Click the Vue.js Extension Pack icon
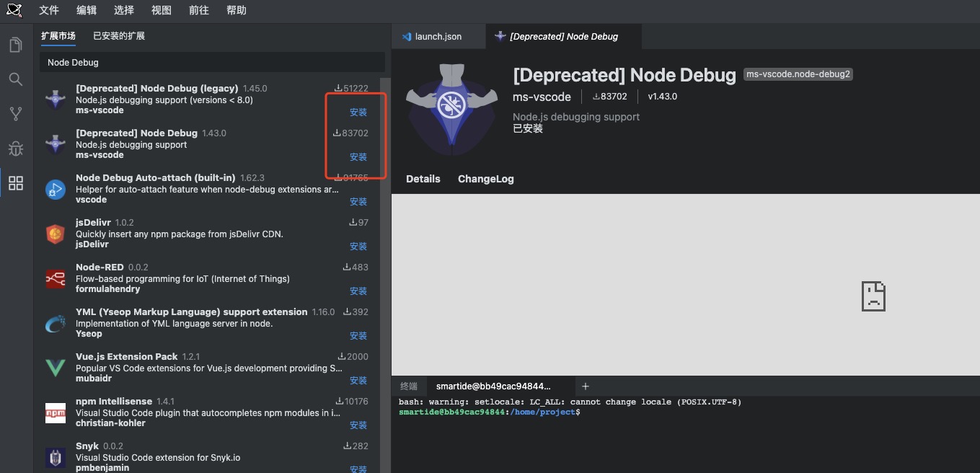 point(56,368)
